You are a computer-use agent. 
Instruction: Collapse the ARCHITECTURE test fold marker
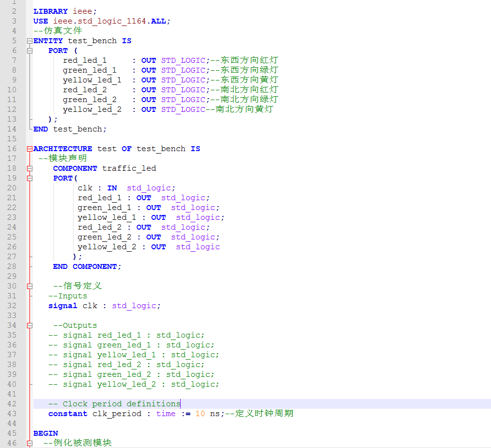coord(29,149)
